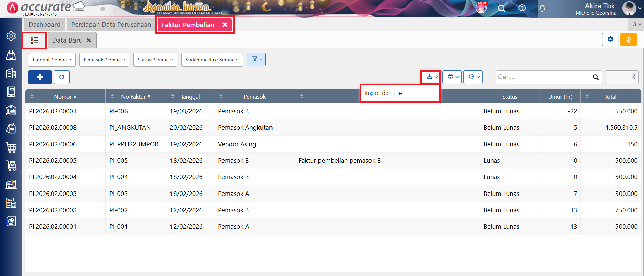
Task: Open the Status: Semua filter dropdown
Action: [x=155, y=60]
